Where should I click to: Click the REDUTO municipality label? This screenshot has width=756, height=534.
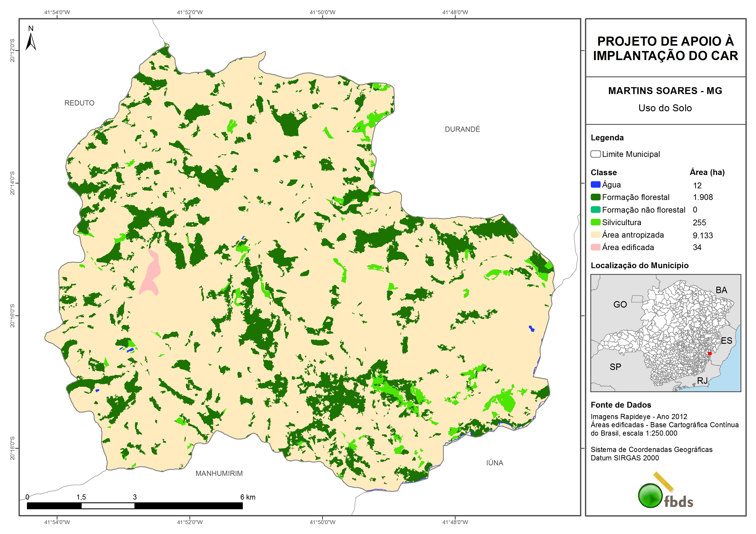[x=79, y=103]
